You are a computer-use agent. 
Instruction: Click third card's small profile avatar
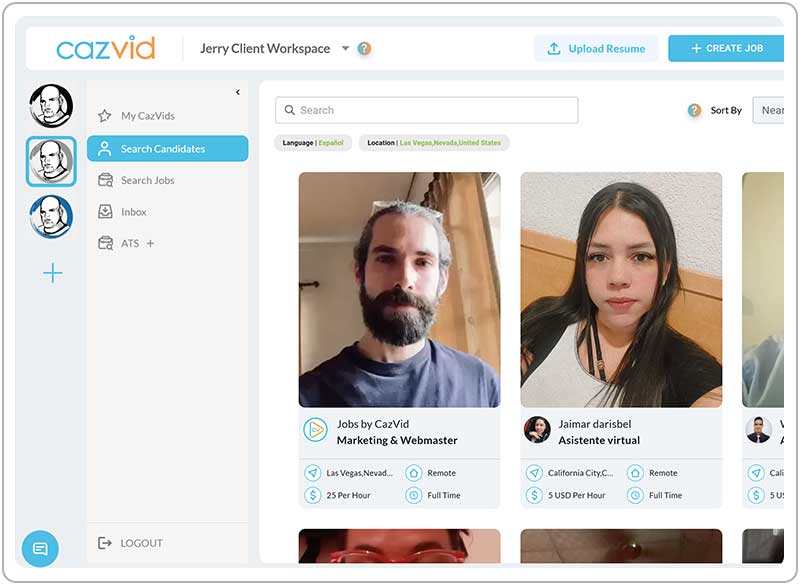click(x=758, y=430)
